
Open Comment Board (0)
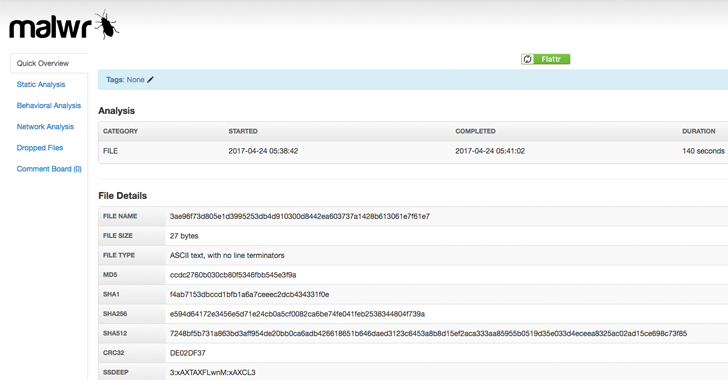click(49, 169)
